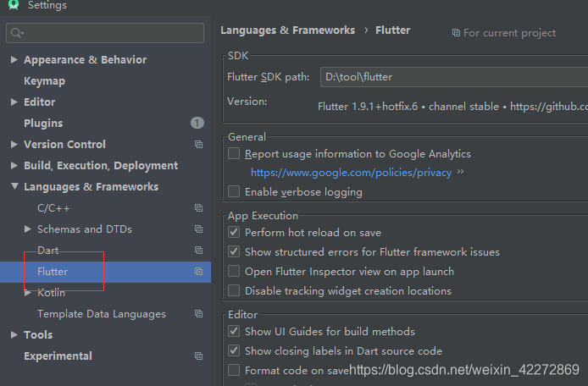Click the Flutter breadcrumb label
The image size is (588, 386).
pyautogui.click(x=392, y=30)
